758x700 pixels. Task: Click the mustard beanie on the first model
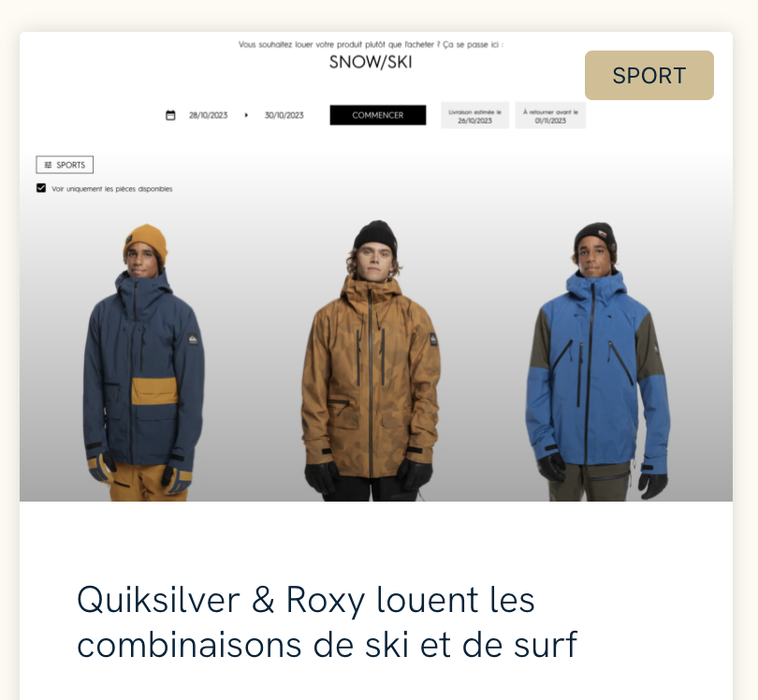145,242
